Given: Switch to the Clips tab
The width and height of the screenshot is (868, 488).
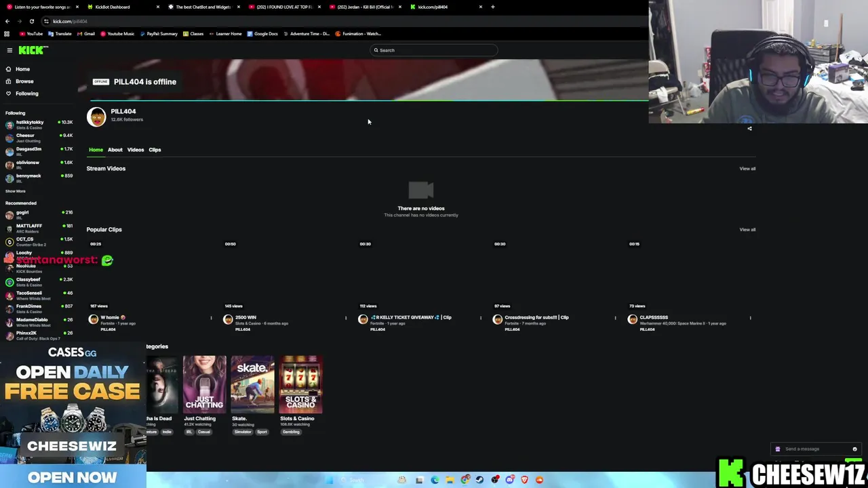Looking at the screenshot, I should pyautogui.click(x=155, y=150).
